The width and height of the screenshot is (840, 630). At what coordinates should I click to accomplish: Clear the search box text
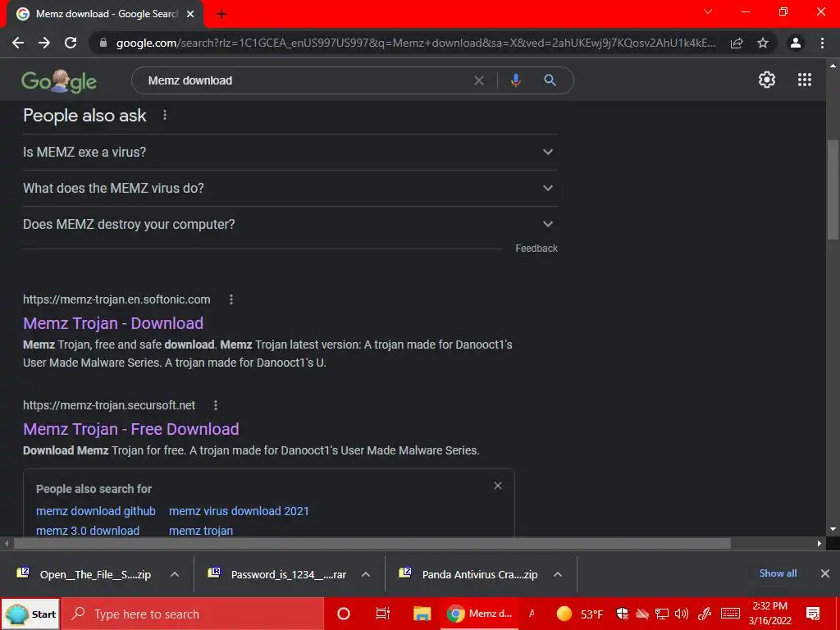click(479, 80)
